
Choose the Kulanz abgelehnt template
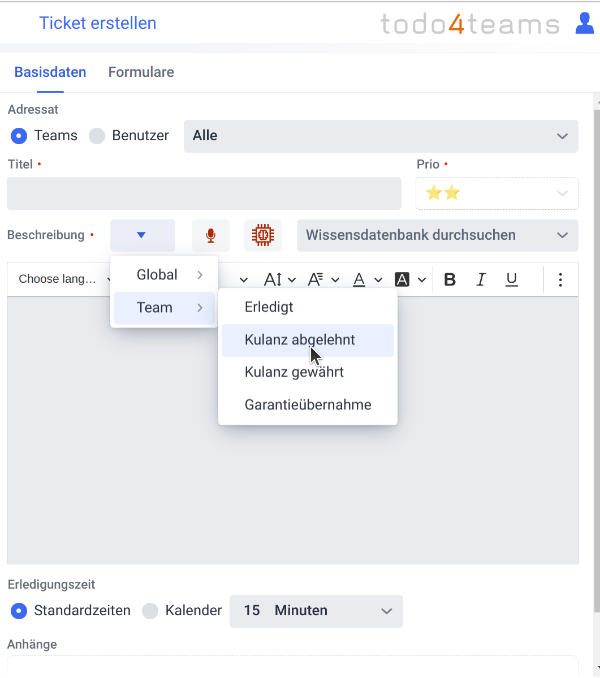pyautogui.click(x=308, y=340)
